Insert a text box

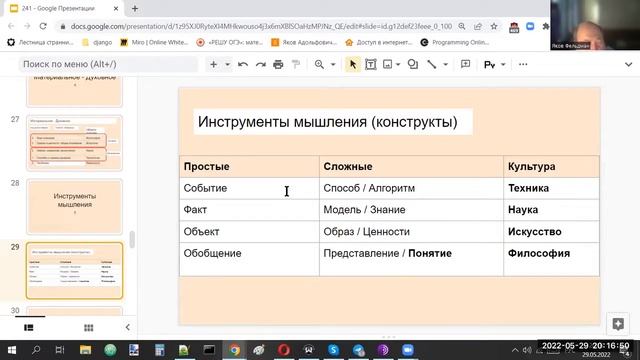(x=371, y=64)
